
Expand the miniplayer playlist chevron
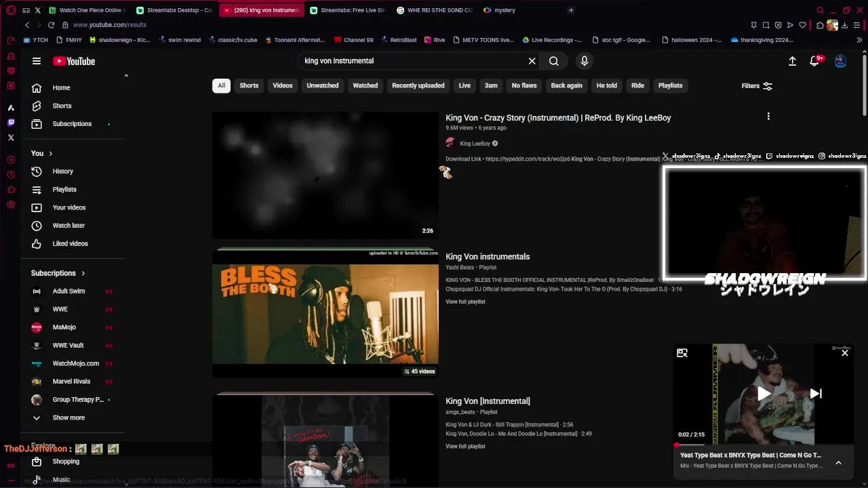pos(838,463)
